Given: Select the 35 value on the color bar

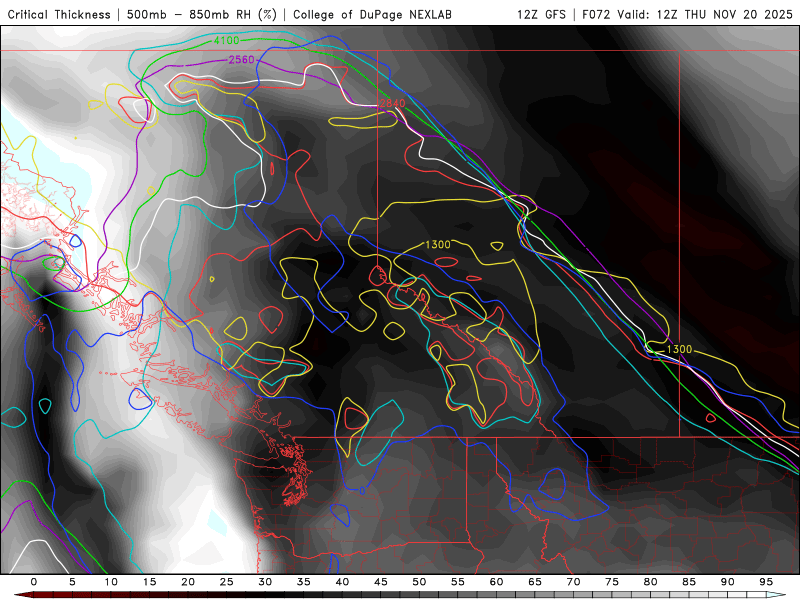Looking at the screenshot, I should pyautogui.click(x=304, y=582).
